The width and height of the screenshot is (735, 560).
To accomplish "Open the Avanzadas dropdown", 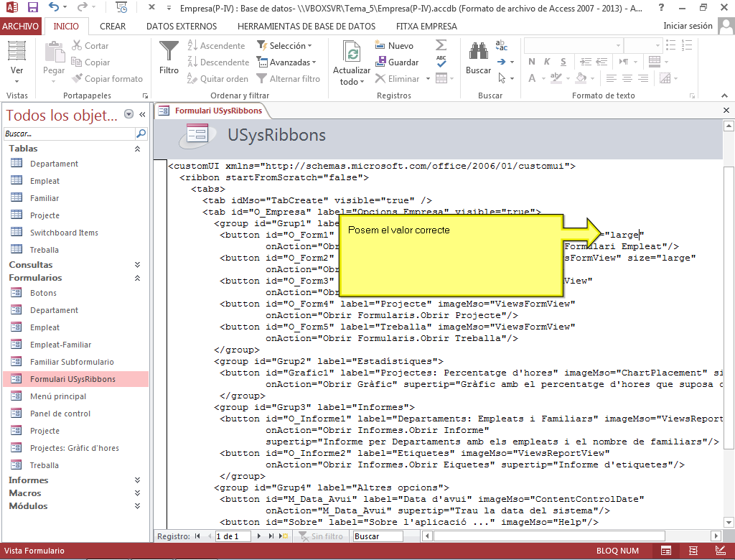I will [286, 62].
